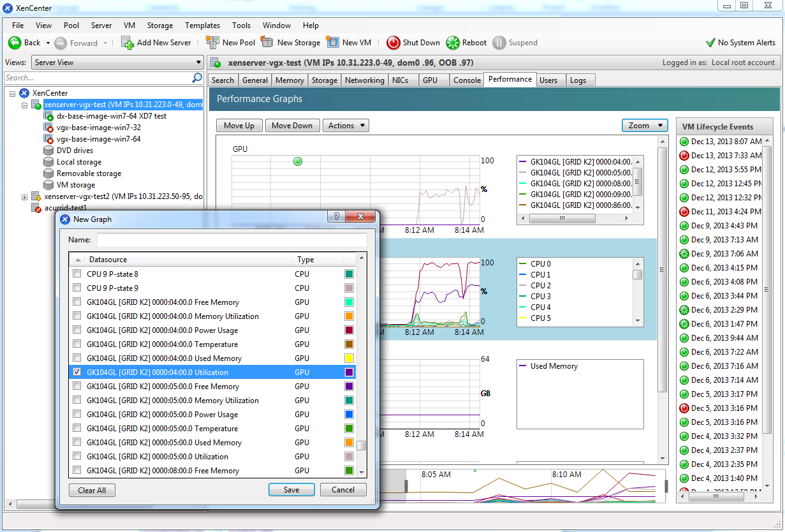
Task: Click the Reboot toolbar icon
Action: [x=452, y=43]
